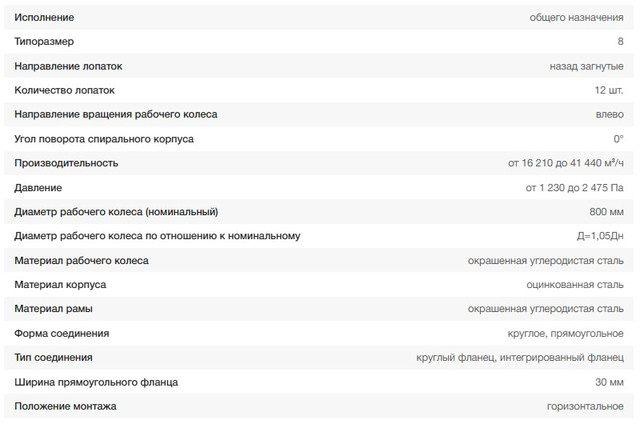Click the "Исполнение" row label
This screenshot has height=428, width=640.
[x=44, y=18]
